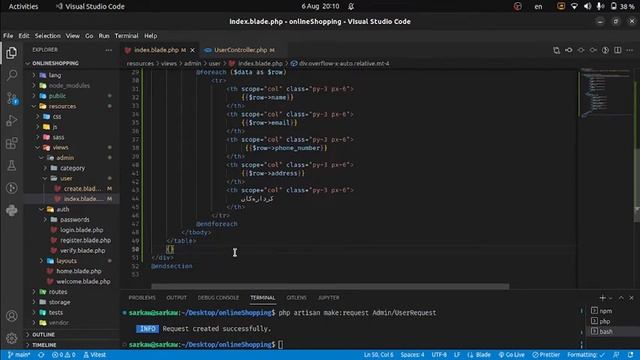Expand the OUTLINE section

pyautogui.click(x=43, y=334)
